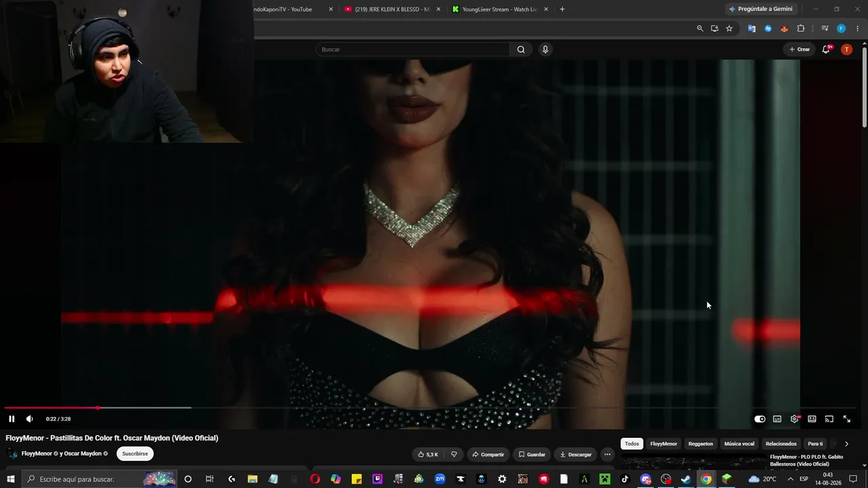Close the YoungLiieer Stream tab
Image resolution: width=868 pixels, height=488 pixels.
pyautogui.click(x=546, y=9)
